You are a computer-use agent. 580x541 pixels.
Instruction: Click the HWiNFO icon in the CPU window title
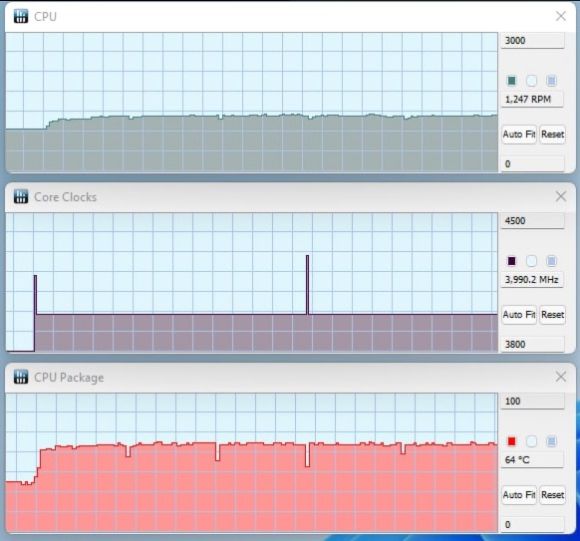[21, 16]
